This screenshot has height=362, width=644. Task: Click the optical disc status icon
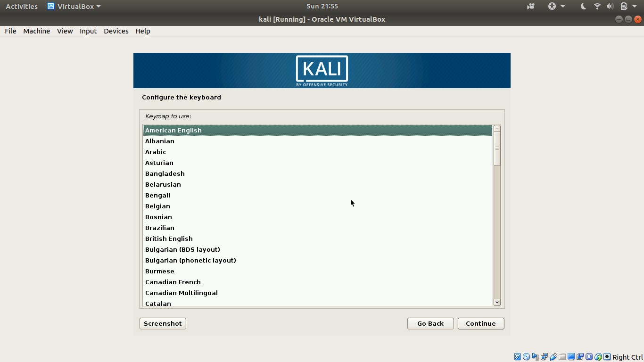[x=526, y=357]
